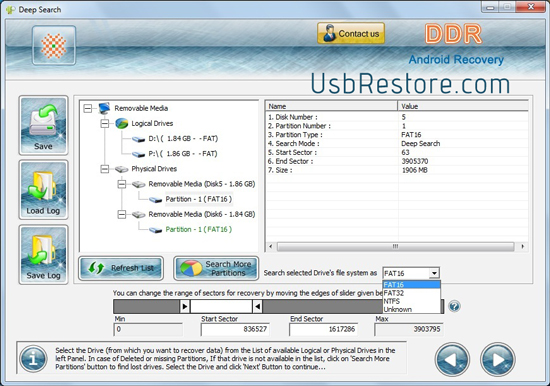550x386 pixels.
Task: Click the Physical Drives disk icon
Action: pyautogui.click(x=122, y=169)
